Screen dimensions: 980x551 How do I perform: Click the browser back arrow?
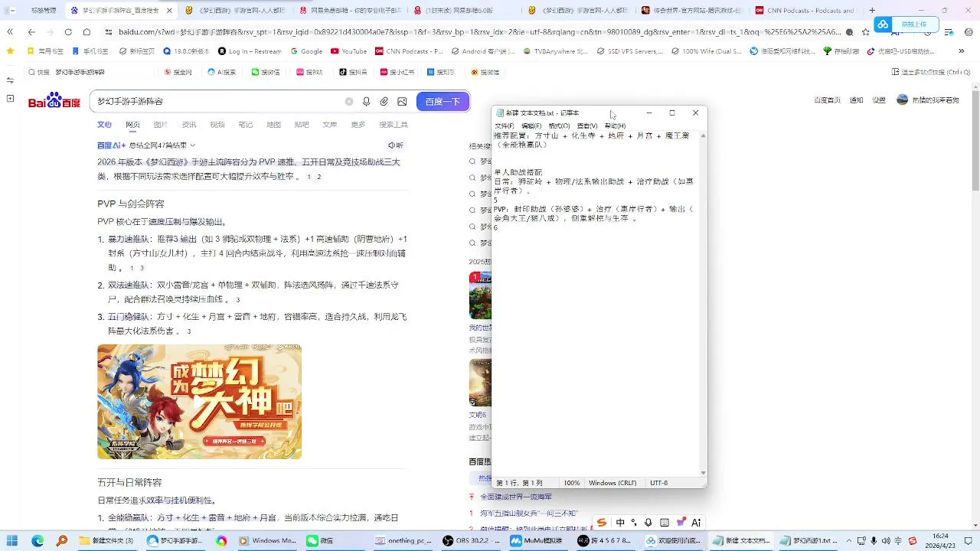pos(31,32)
